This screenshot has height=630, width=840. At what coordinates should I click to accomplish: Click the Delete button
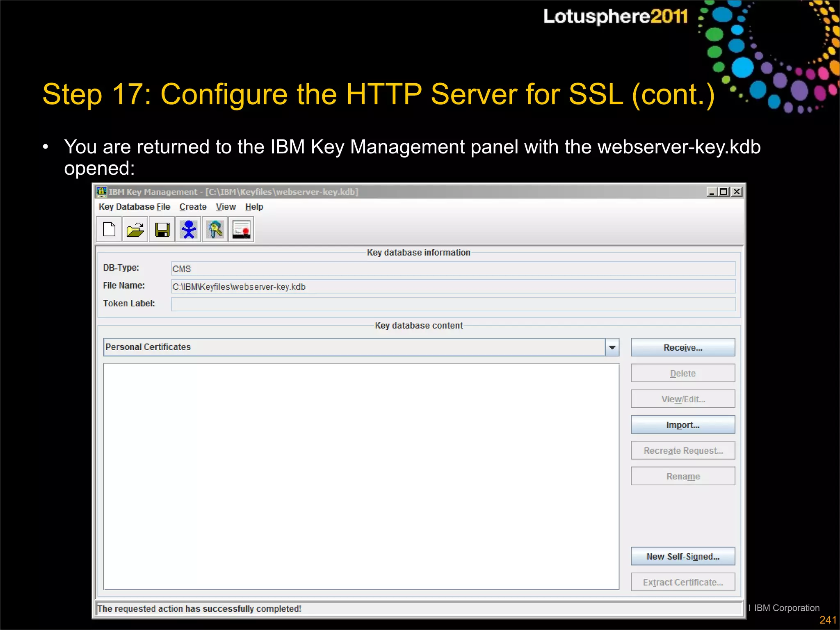[683, 373]
